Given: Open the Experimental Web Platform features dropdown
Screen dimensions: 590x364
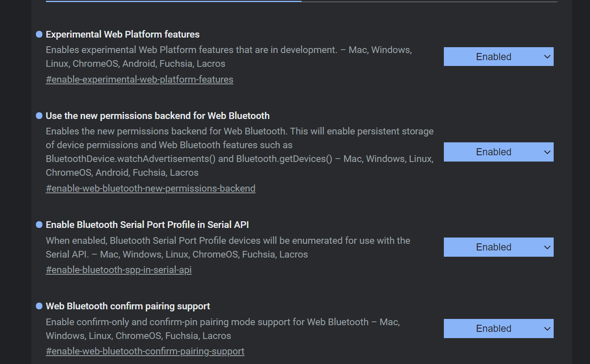Looking at the screenshot, I should [498, 56].
